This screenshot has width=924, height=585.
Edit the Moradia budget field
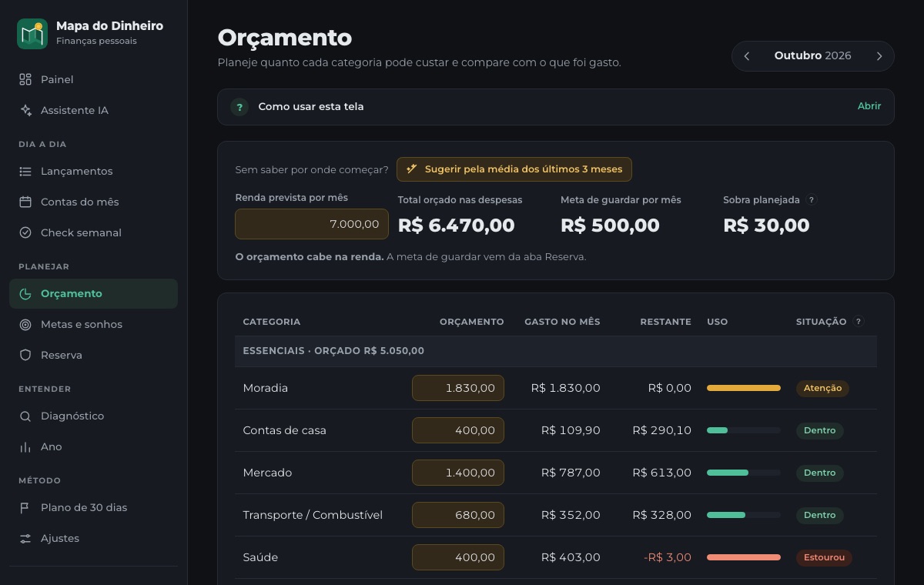458,388
